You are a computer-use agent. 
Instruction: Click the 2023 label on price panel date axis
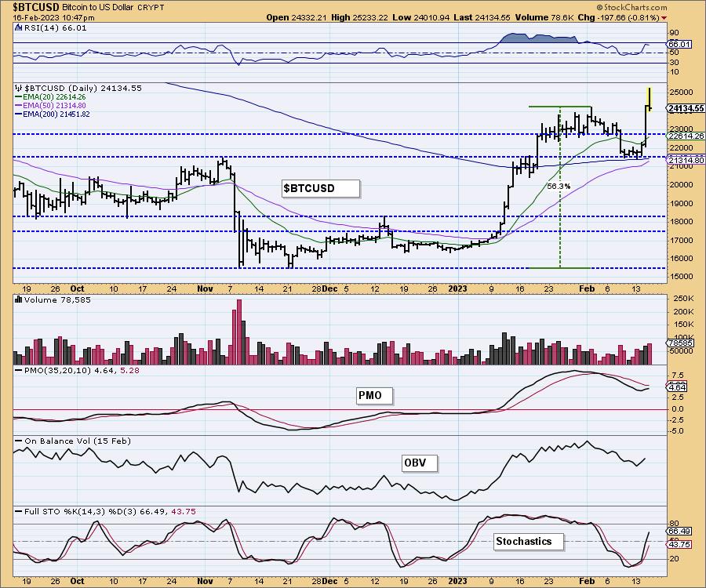click(457, 289)
